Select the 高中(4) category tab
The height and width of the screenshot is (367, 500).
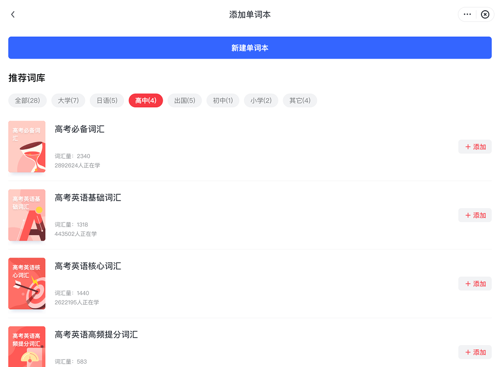click(146, 100)
